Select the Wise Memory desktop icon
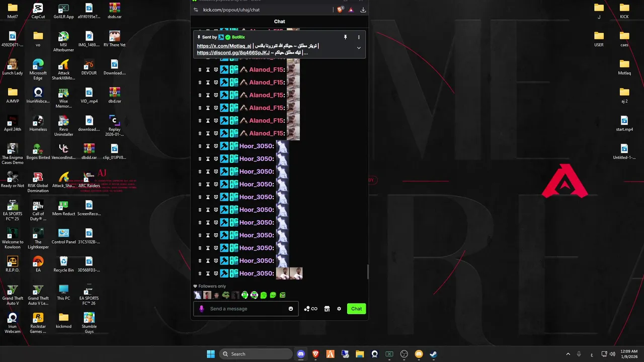644x362 pixels. click(x=63, y=98)
